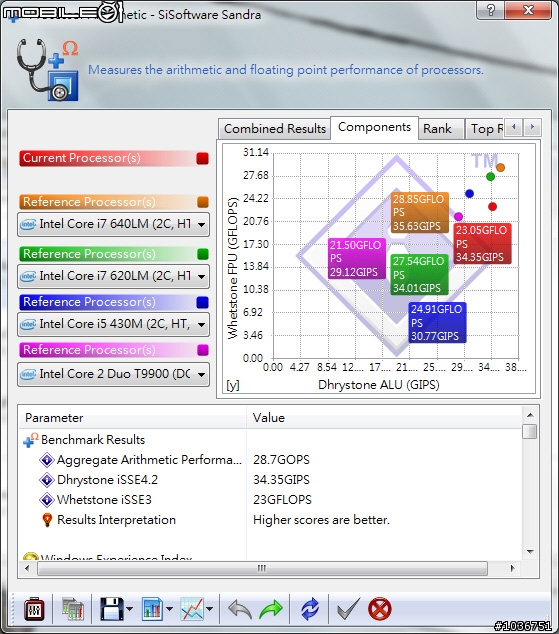
Task: Click the [y] axis toggle on chart
Action: [x=233, y=385]
